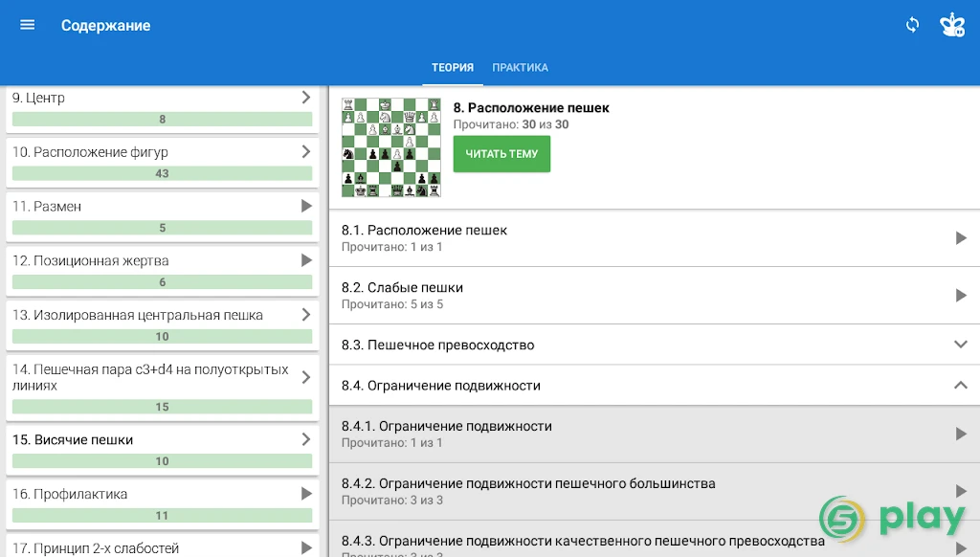Expand 13. Изолированная центральная пешка arrow
980x557 pixels.
click(x=305, y=315)
